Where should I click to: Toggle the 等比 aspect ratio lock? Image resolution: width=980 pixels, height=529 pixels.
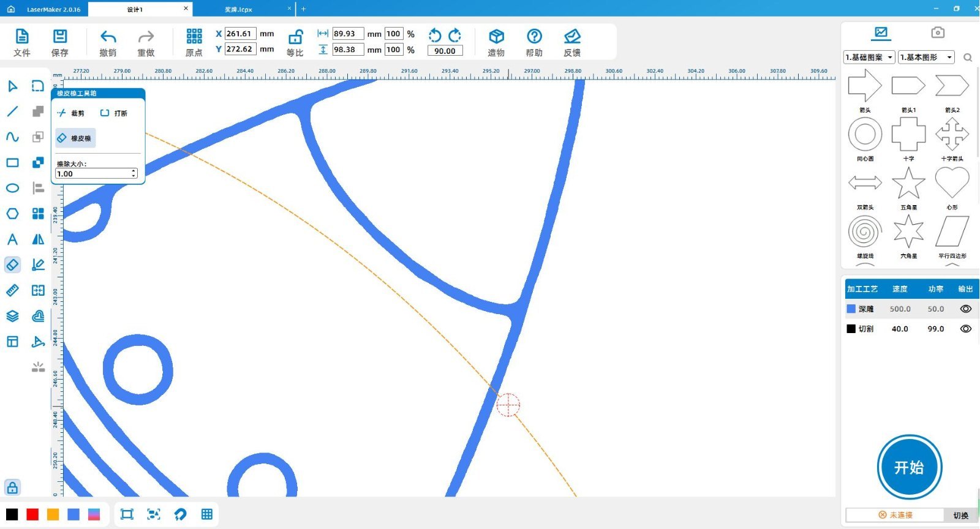click(x=295, y=37)
